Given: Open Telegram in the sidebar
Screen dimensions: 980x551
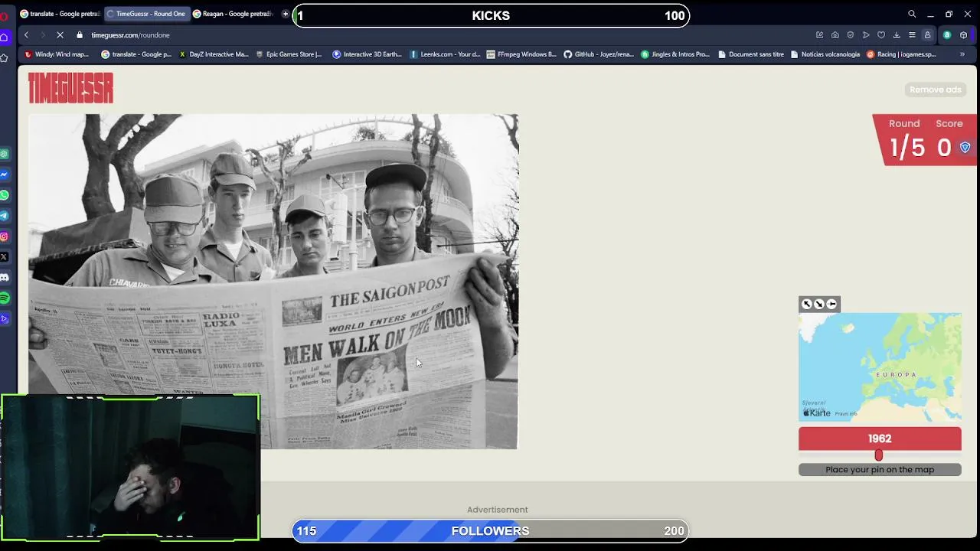Looking at the screenshot, I should 5,216.
